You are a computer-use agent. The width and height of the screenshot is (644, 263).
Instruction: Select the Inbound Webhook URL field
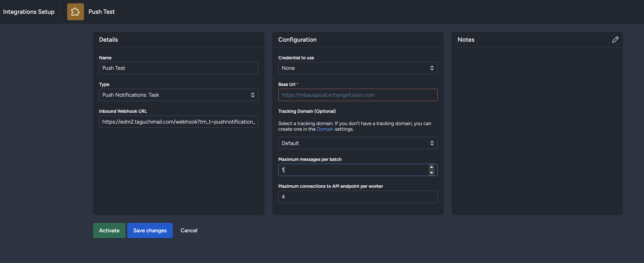[x=178, y=122]
